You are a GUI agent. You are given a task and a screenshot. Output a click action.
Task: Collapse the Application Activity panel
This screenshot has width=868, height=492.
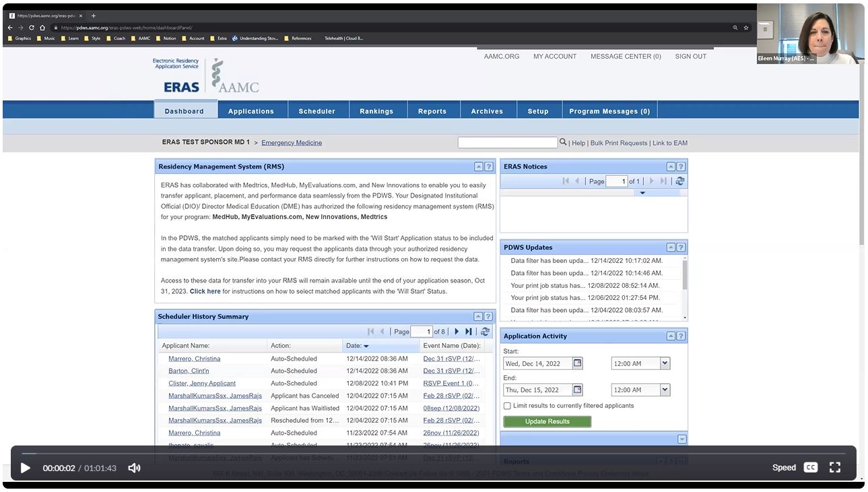pyautogui.click(x=671, y=336)
